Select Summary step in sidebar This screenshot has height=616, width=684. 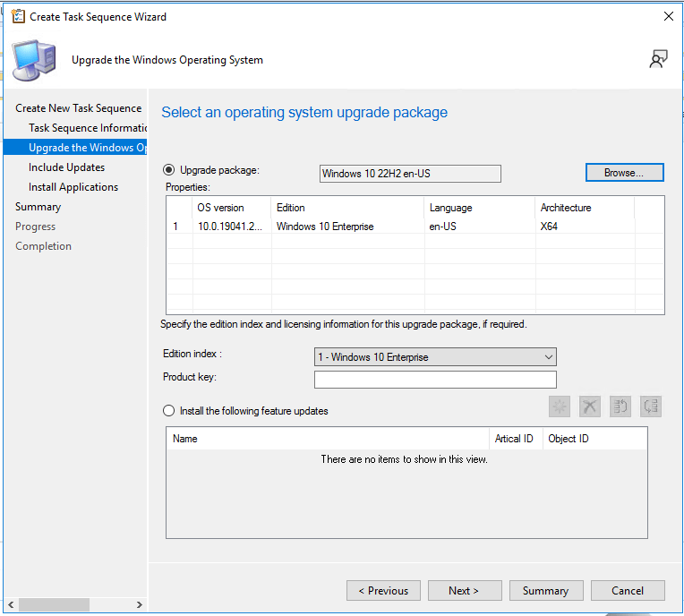tap(38, 207)
